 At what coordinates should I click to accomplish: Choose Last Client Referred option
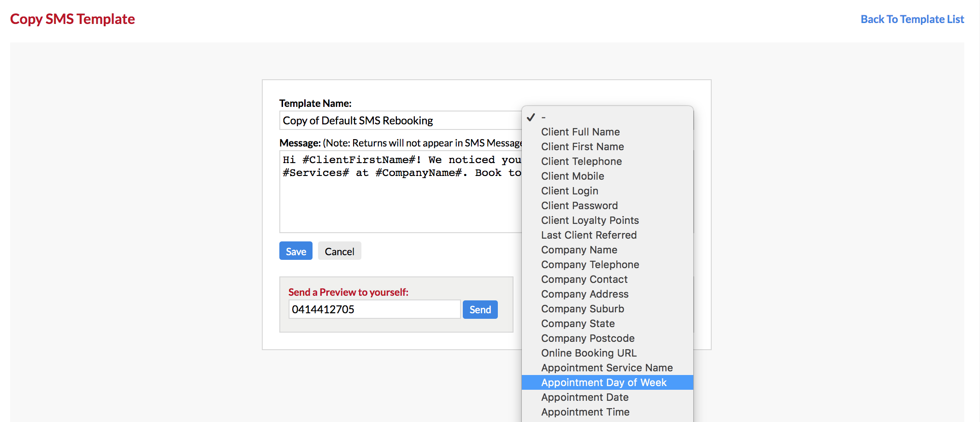tap(589, 235)
